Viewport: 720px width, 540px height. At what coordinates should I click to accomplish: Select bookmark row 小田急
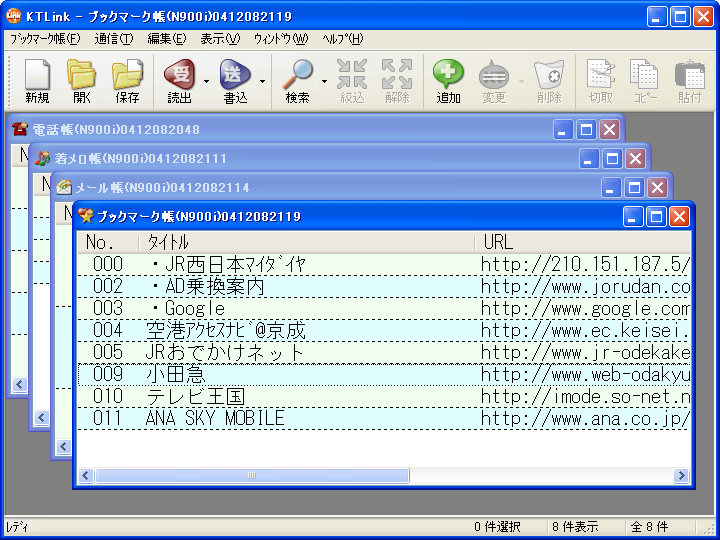click(384, 374)
